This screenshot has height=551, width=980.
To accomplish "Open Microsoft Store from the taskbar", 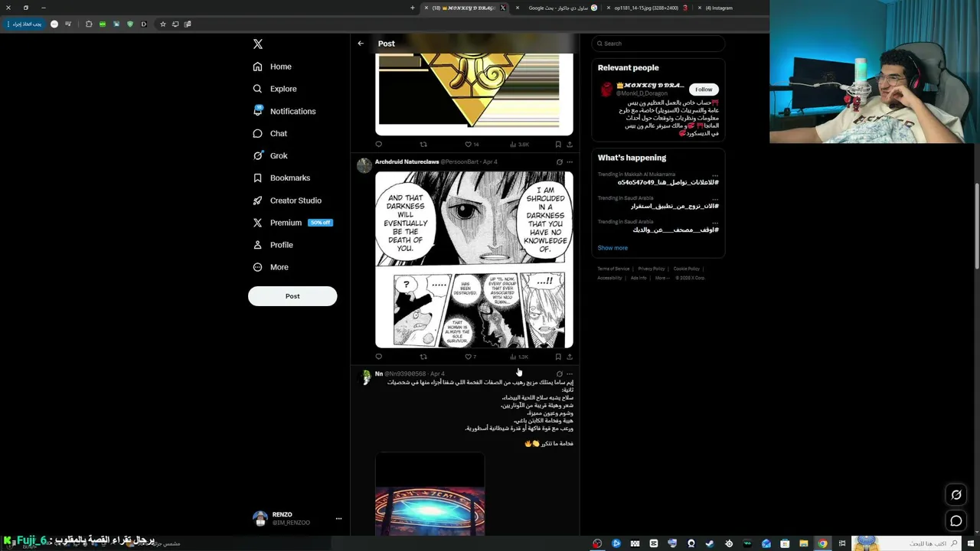I will (785, 543).
